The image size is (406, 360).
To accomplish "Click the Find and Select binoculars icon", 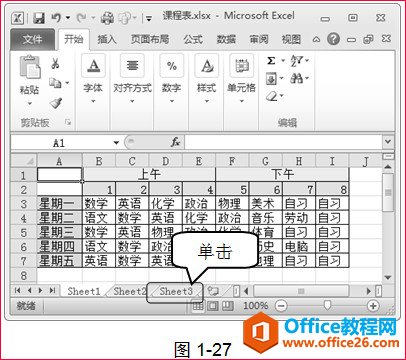I will click(x=296, y=79).
